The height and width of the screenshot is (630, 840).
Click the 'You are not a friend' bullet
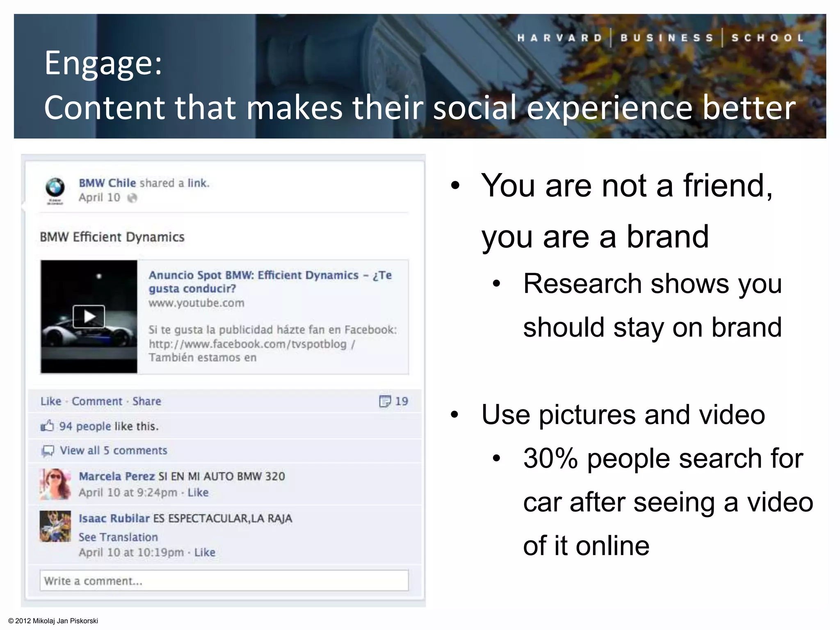pyautogui.click(x=627, y=212)
